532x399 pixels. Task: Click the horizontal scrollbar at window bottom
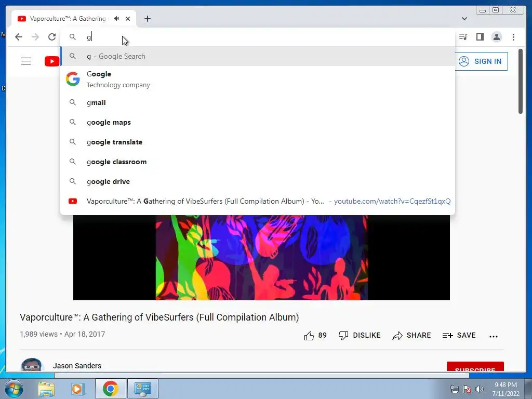point(262,375)
